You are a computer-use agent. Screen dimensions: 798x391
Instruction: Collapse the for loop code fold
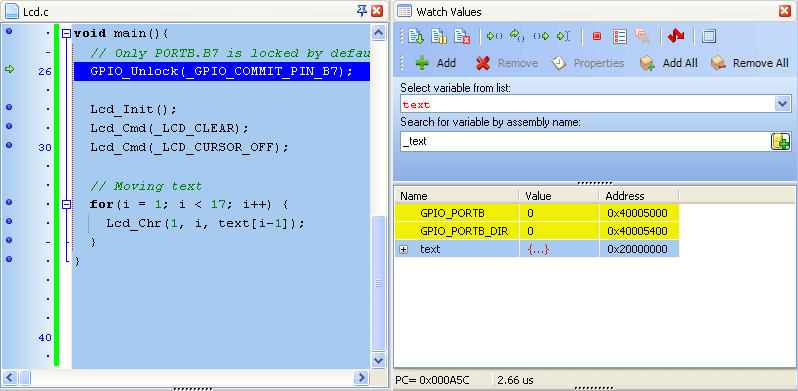coord(66,205)
